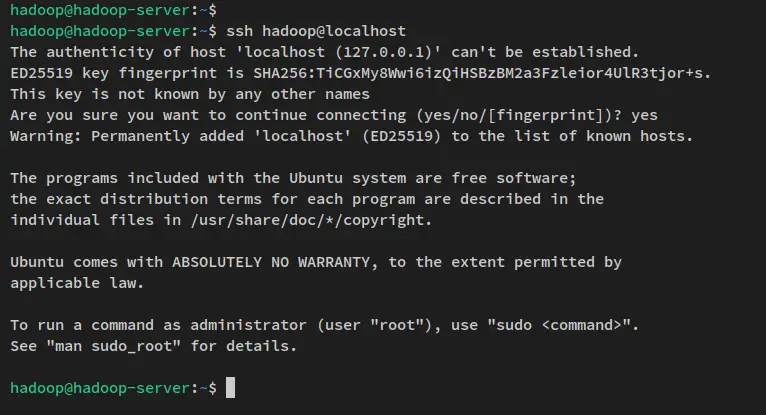Click the 'localhost (127.0.0.1)' host text
Image resolution: width=766 pixels, height=415 pixels.
point(339,52)
